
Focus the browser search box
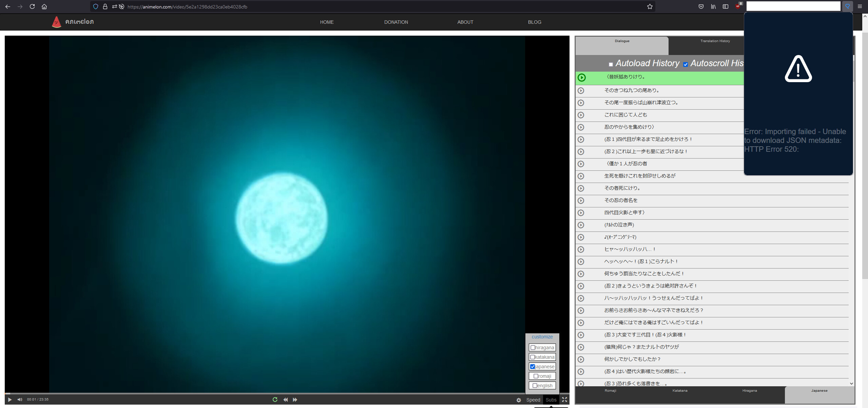point(793,6)
